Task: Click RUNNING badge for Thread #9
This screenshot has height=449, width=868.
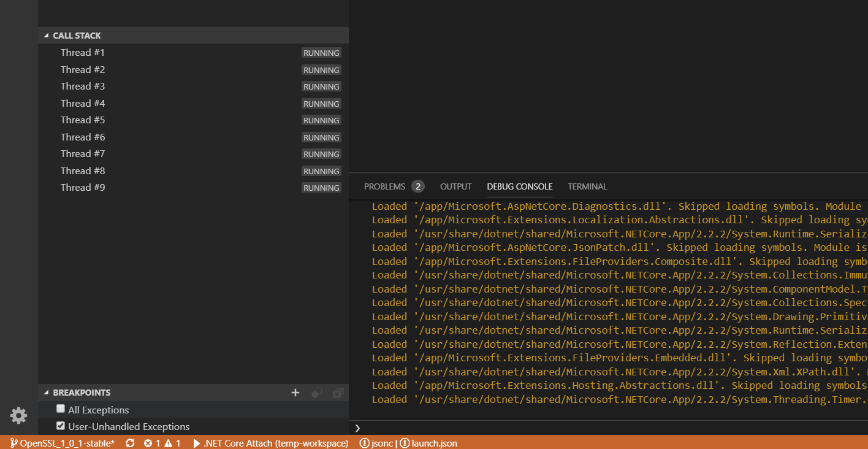Action: coord(321,188)
